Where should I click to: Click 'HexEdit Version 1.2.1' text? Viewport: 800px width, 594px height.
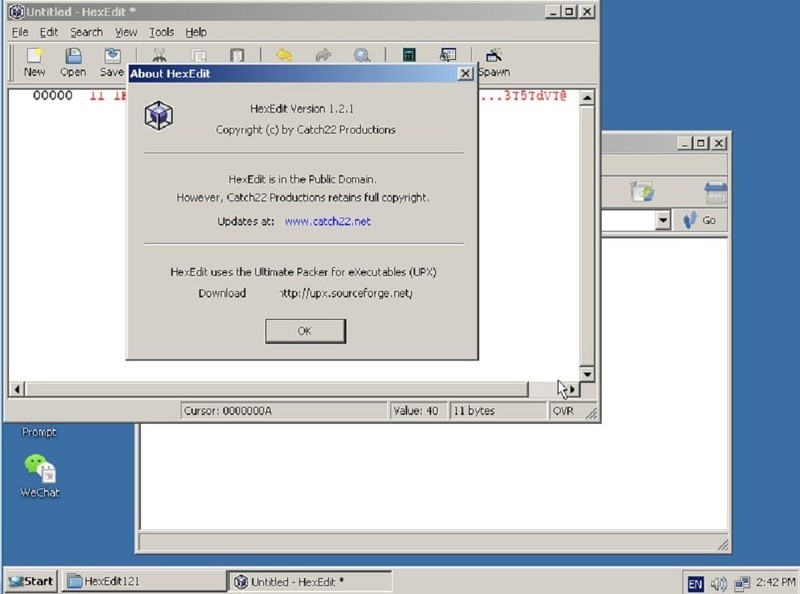[x=302, y=109]
